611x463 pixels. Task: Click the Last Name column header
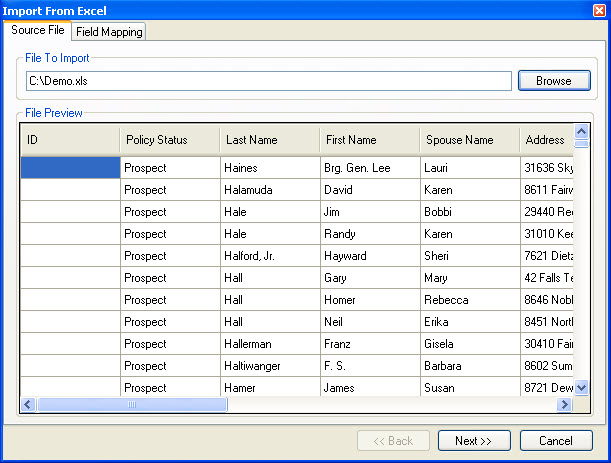[x=270, y=140]
